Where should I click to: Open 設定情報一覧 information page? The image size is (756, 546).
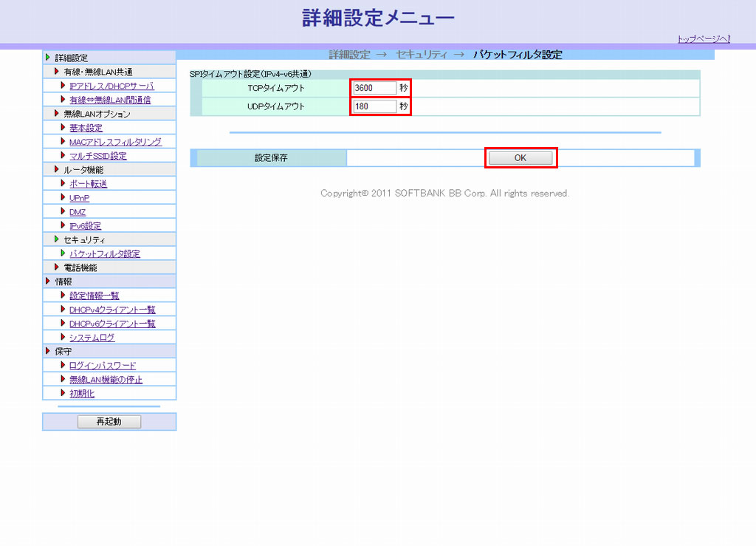pos(94,296)
